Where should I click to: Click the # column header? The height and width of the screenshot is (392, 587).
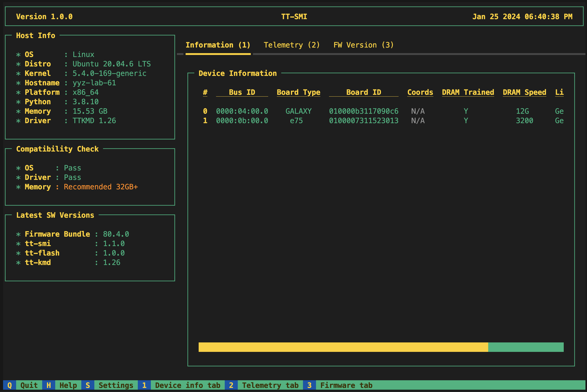coord(205,92)
